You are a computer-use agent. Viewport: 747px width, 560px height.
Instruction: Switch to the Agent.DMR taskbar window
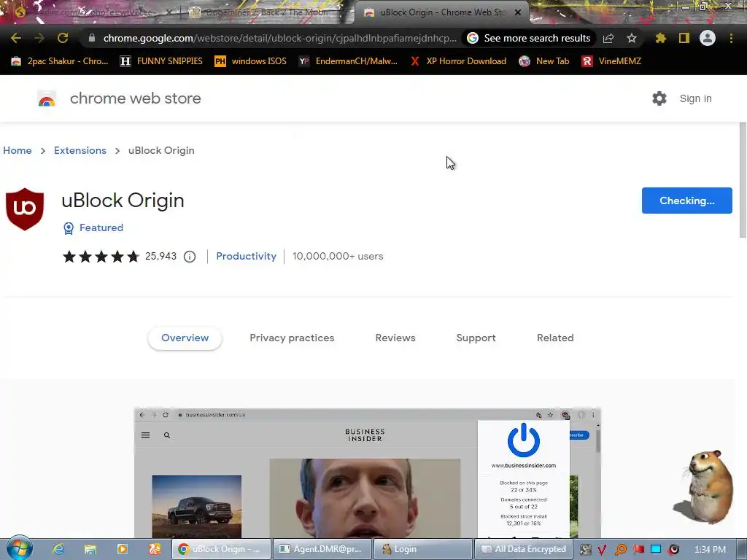[322, 549]
